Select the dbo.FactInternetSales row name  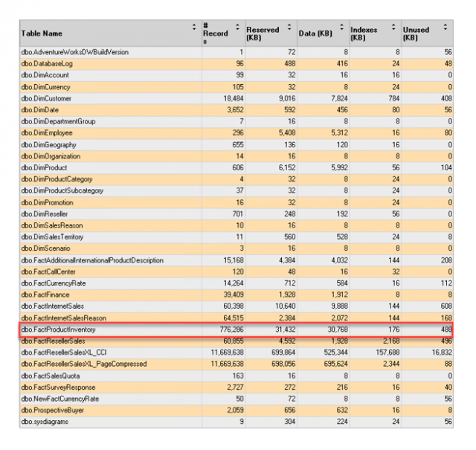click(54, 306)
